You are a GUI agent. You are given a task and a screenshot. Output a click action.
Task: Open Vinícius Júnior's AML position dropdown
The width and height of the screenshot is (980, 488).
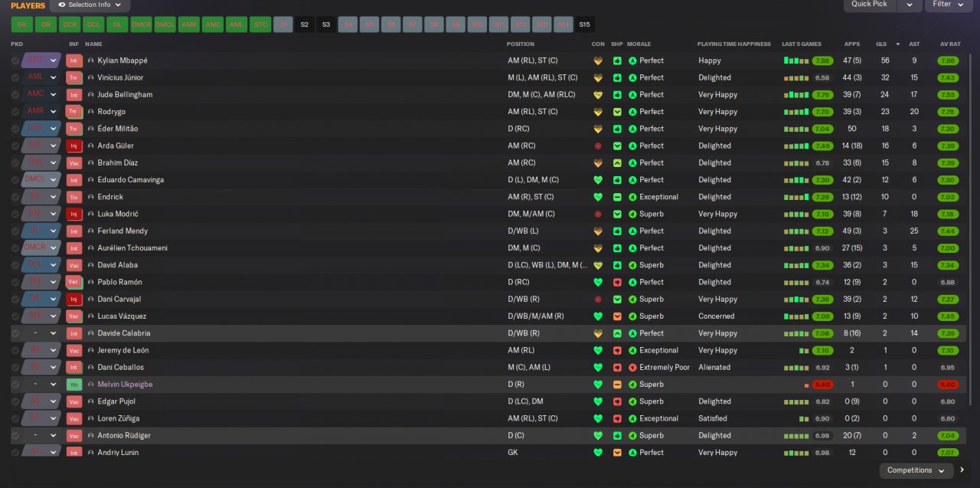coord(41,77)
